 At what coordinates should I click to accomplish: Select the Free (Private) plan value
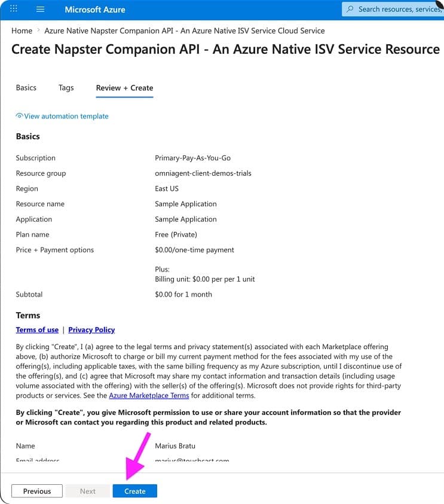pos(176,234)
